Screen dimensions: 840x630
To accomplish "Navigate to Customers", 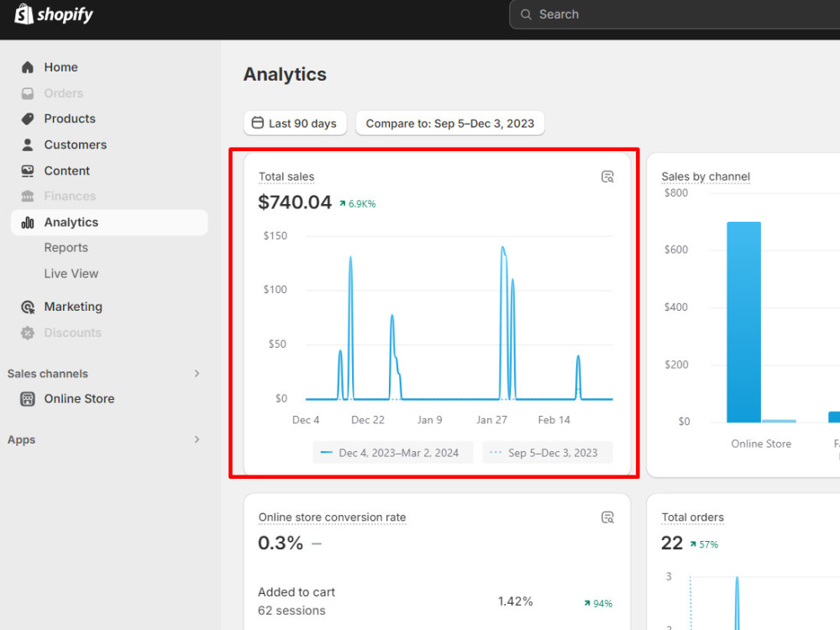I will (76, 144).
